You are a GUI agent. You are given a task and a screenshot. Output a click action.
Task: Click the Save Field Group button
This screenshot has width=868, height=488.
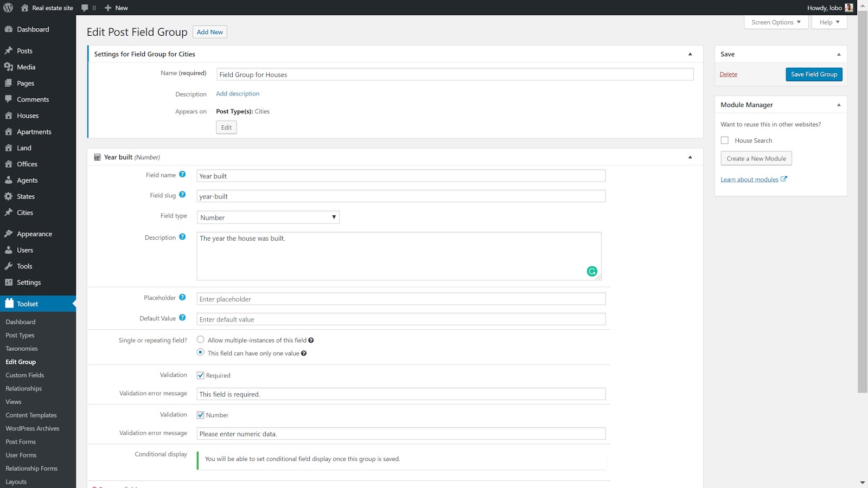point(814,74)
